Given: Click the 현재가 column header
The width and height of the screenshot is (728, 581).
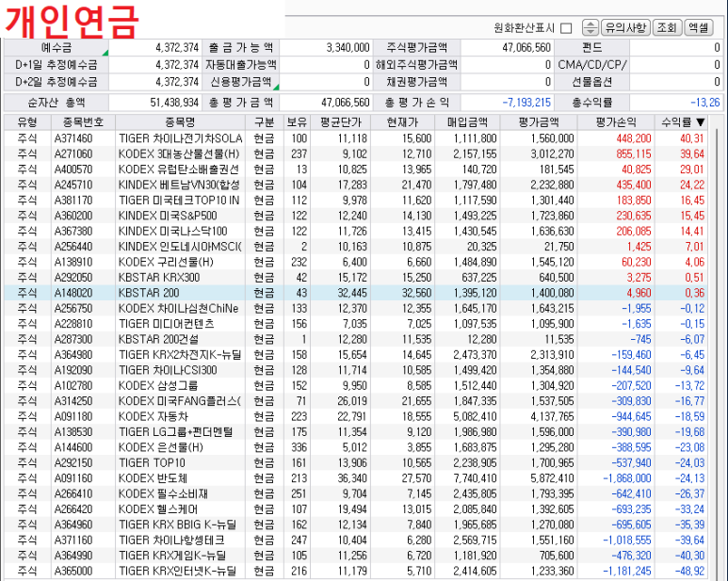Looking at the screenshot, I should coord(402,122).
